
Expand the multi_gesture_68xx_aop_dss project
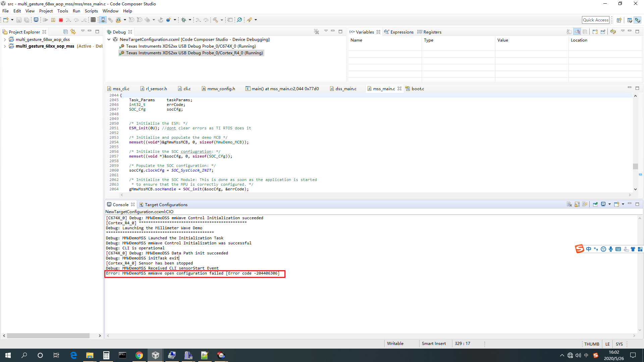tap(5, 40)
